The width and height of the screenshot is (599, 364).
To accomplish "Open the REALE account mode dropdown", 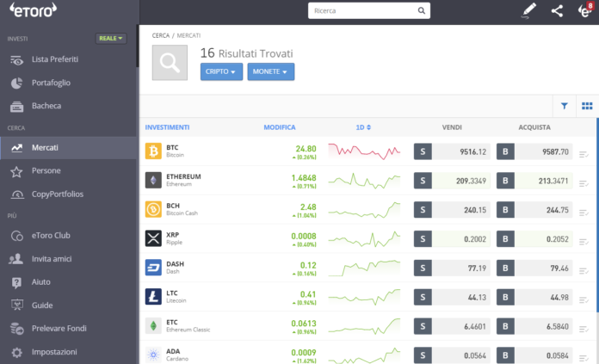I will point(111,38).
